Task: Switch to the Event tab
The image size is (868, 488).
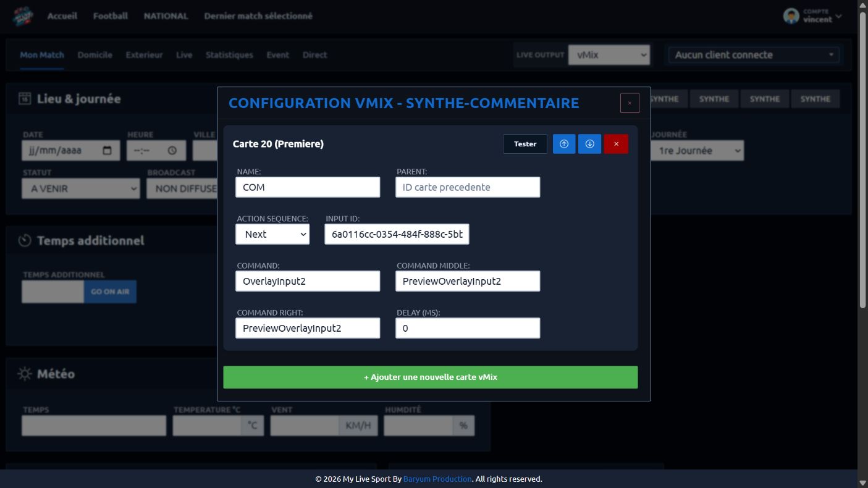Action: (278, 55)
